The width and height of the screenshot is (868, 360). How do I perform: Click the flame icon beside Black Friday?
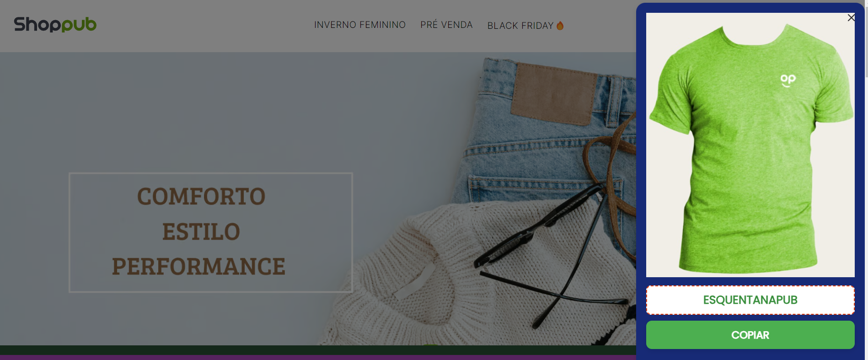click(560, 26)
